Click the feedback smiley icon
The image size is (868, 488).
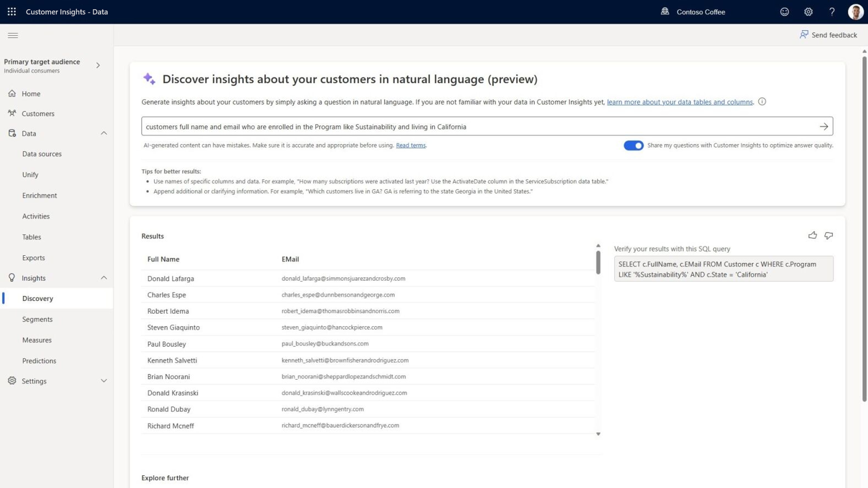(784, 12)
